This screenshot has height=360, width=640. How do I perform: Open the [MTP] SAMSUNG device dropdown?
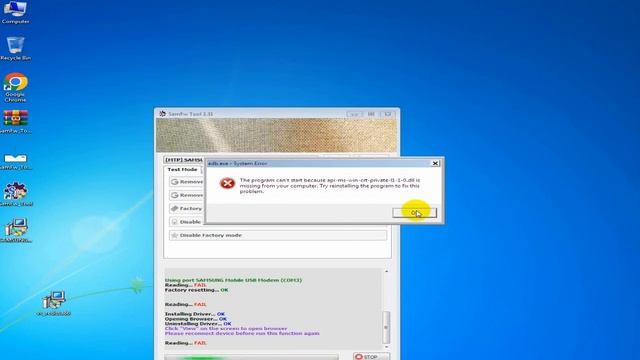click(x=183, y=160)
